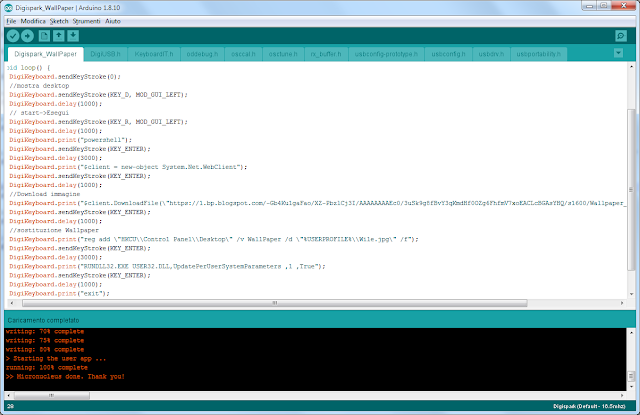Click the "reg add" code line
This screenshot has width=640, height=415.
[x=214, y=239]
